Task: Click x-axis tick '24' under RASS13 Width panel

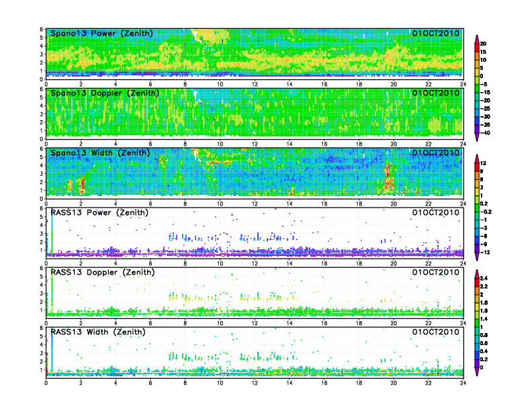Action: pyautogui.click(x=463, y=383)
